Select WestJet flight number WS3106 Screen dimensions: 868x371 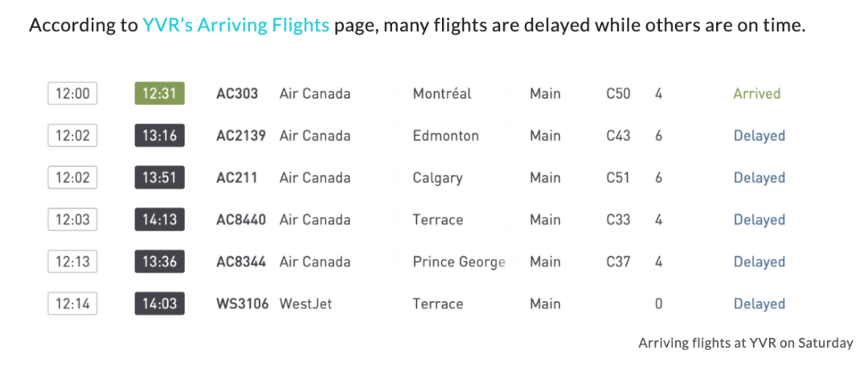coord(242,304)
